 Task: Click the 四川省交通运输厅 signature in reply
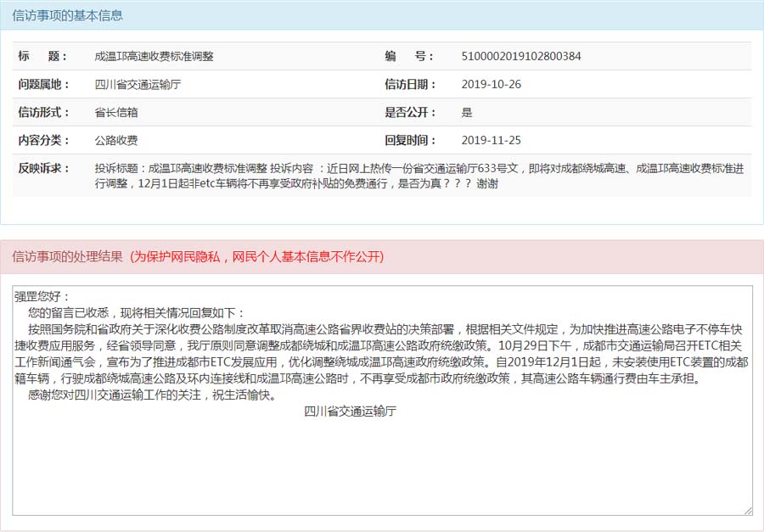(x=351, y=412)
